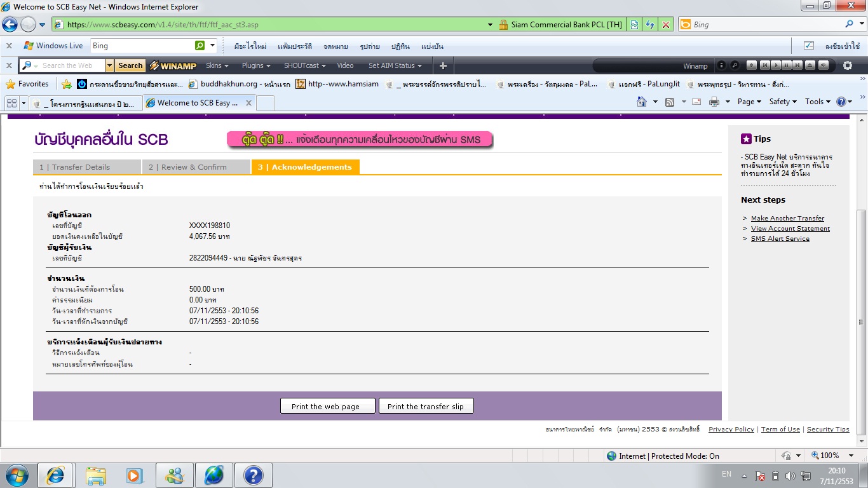Viewport: 868px width, 488px height.
Task: Switch to the first open browser tab
Action: (x=86, y=104)
